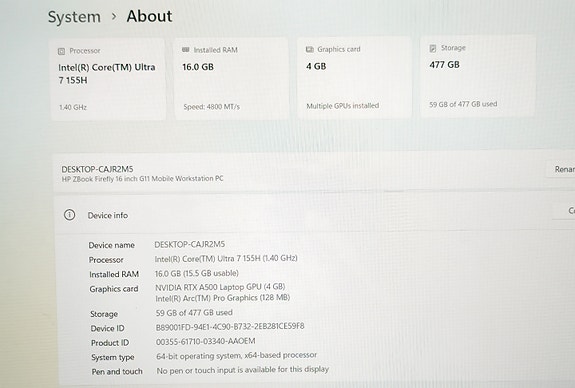Select Product ID 00355-61710-03340-AAOEM

coord(206,341)
